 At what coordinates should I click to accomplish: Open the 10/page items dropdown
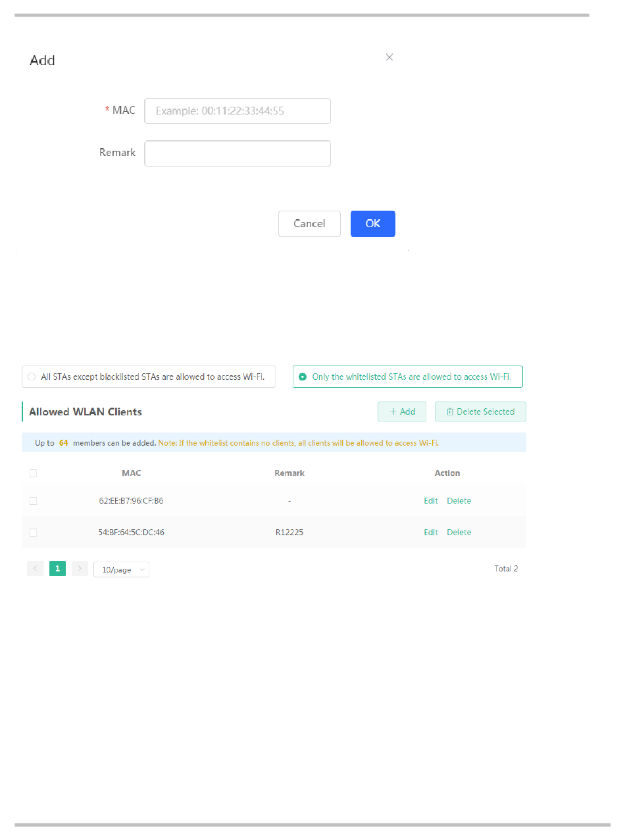(x=121, y=569)
